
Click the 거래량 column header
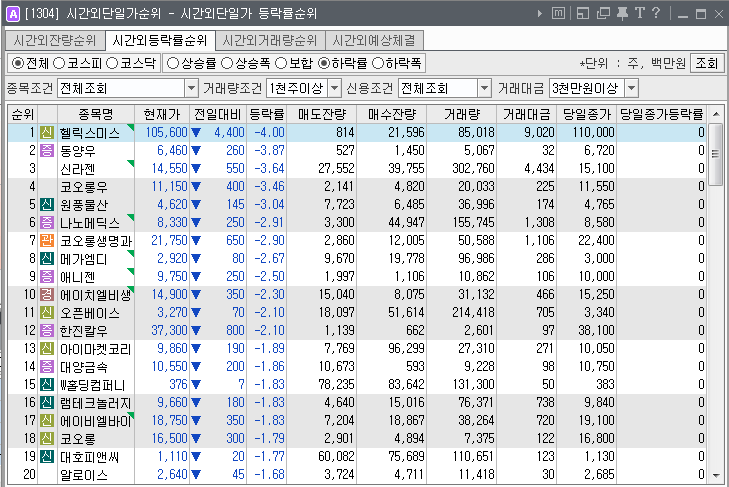[x=462, y=114]
